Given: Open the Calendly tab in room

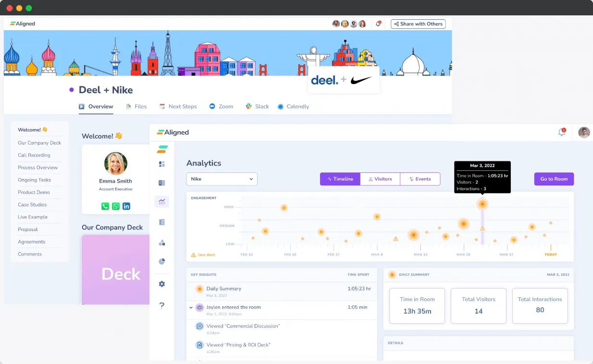Looking at the screenshot, I should coord(294,107).
